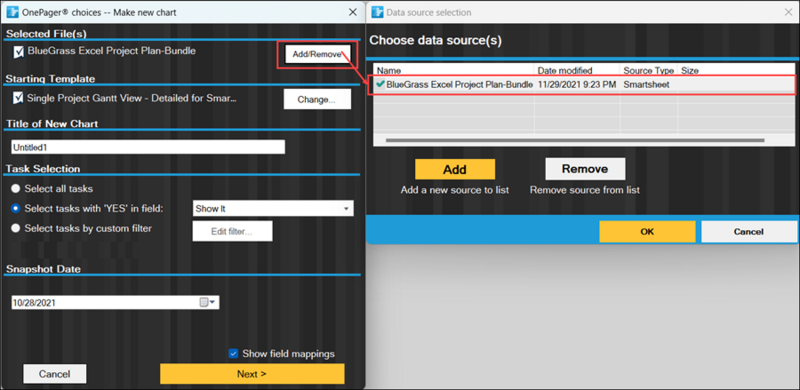The image size is (800, 390).
Task: Close the Data source selection dialog
Action: (x=788, y=12)
